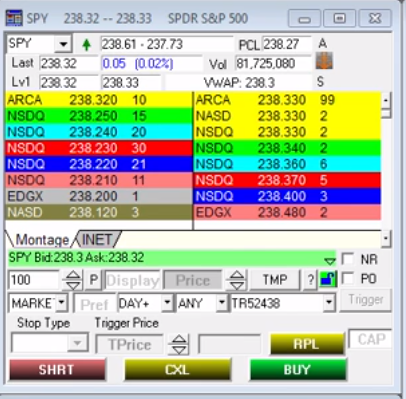Click the montage window icon in title bar
The width and height of the screenshot is (406, 399).
pos(14,18)
